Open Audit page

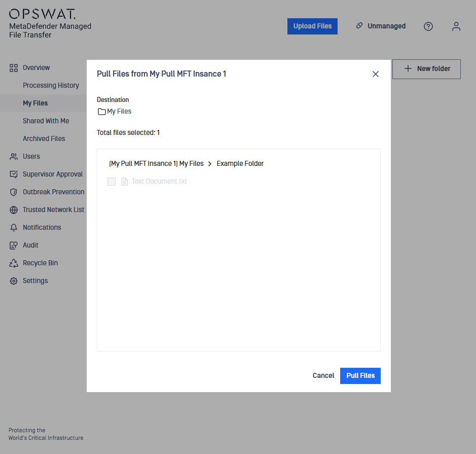30,246
